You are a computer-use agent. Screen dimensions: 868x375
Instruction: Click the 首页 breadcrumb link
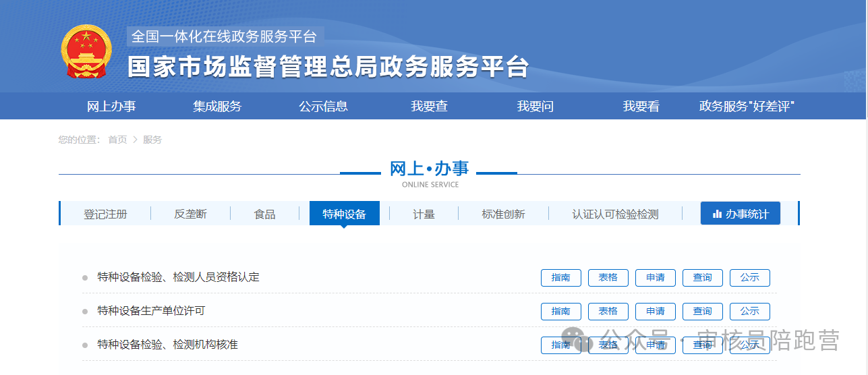117,140
